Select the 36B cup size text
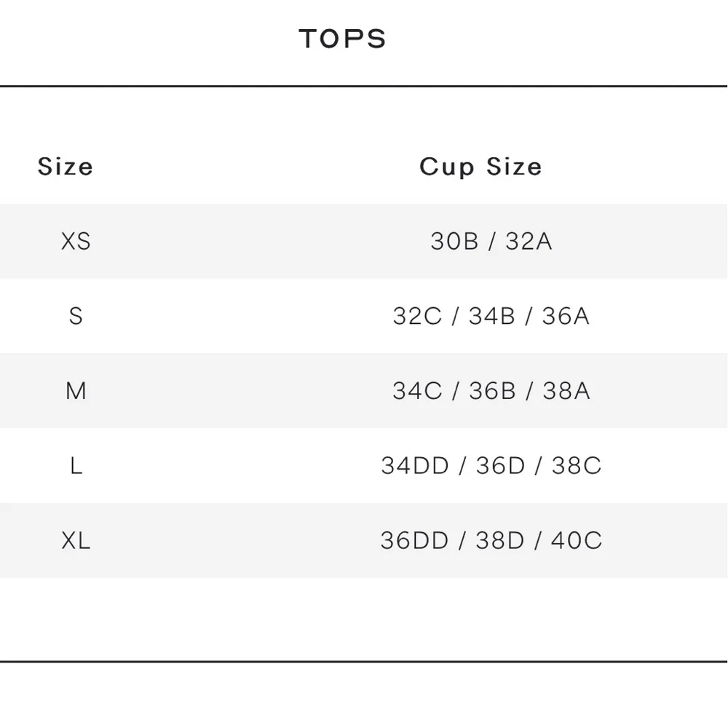The image size is (728, 728). pos(492,391)
